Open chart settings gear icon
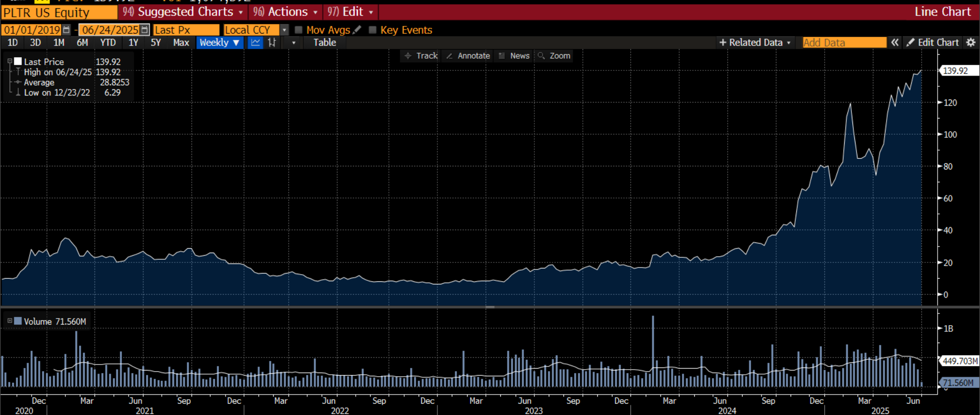 [971, 43]
